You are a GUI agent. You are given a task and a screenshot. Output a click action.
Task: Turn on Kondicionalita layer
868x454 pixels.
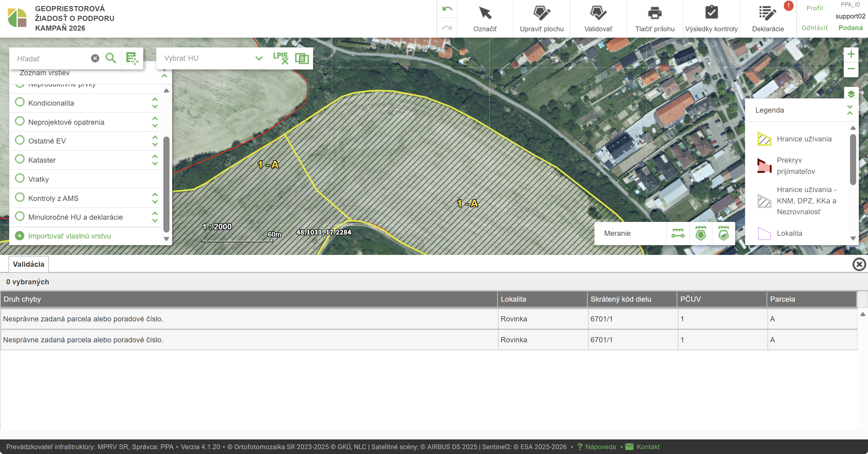20,102
